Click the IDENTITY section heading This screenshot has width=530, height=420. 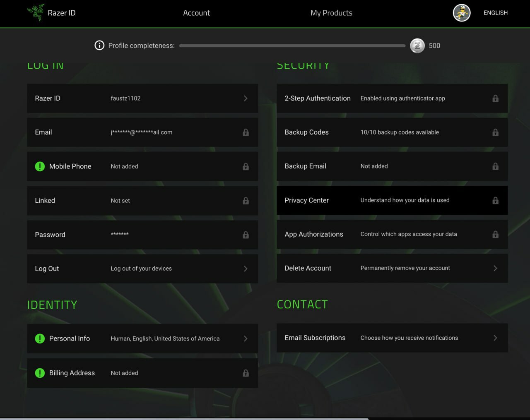pyautogui.click(x=52, y=305)
